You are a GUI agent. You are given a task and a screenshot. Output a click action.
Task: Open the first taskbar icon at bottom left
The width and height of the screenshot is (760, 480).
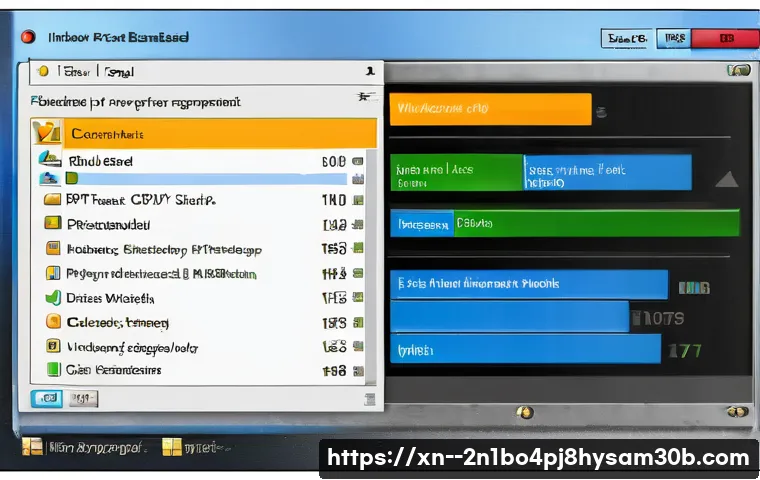coord(32,447)
